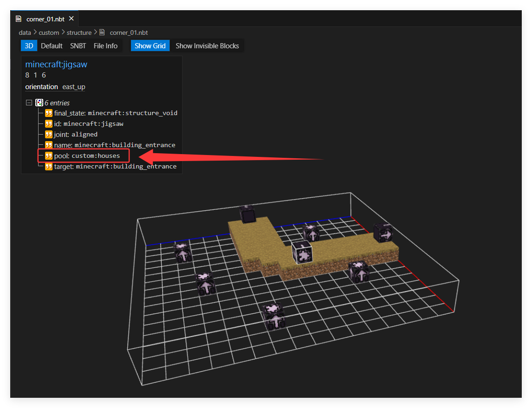The image size is (532, 408).
Task: Open the data breadcrumb folder
Action: tap(25, 32)
